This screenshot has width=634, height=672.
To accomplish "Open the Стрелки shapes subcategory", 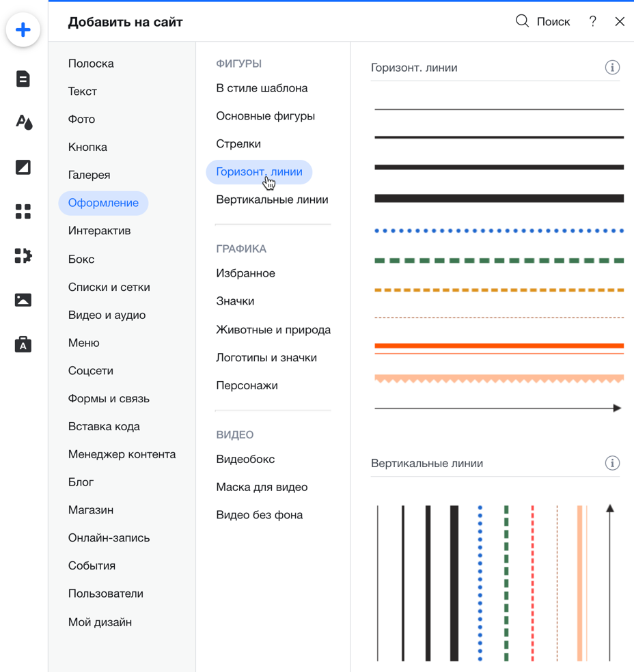I will coord(238,144).
